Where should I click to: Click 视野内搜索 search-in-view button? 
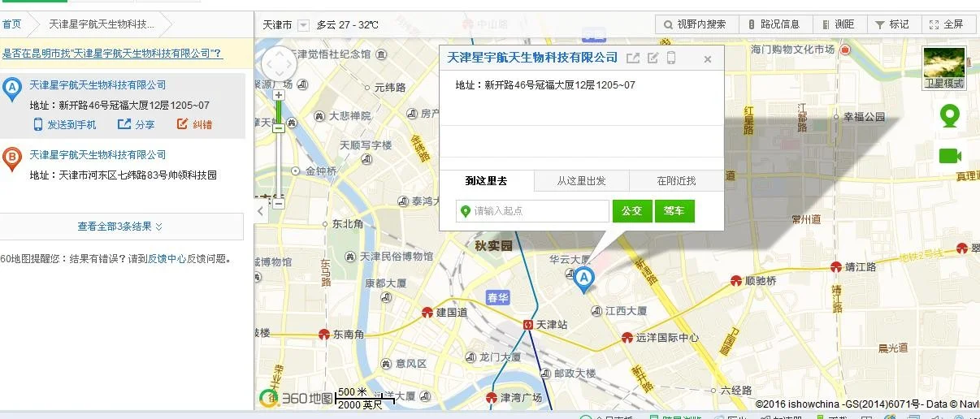point(696,24)
